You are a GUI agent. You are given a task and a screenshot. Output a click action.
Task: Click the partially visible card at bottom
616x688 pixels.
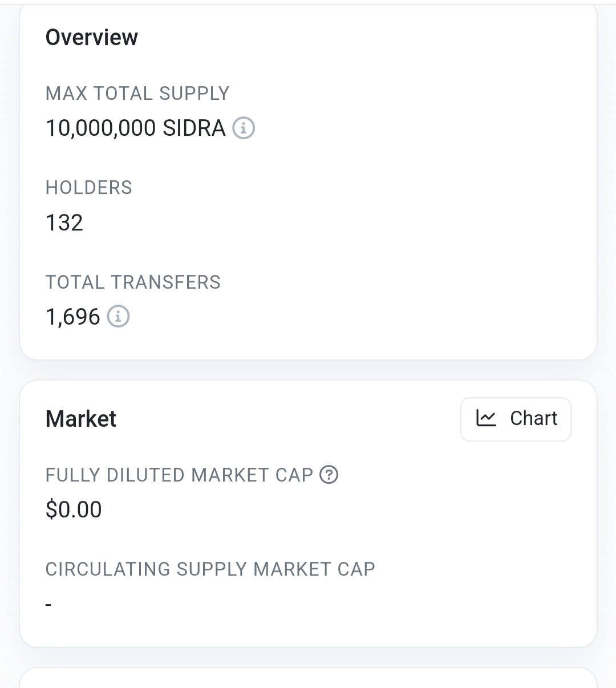tap(308, 678)
